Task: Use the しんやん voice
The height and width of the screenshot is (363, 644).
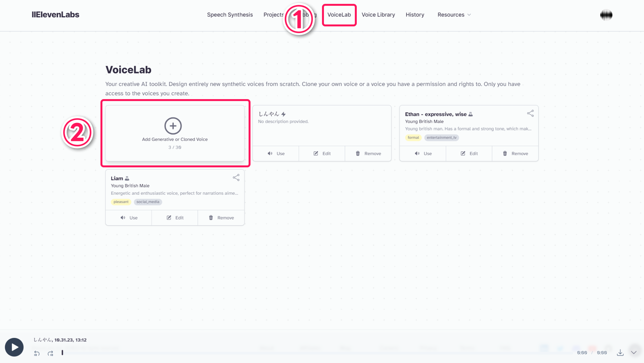Action: coord(276,154)
